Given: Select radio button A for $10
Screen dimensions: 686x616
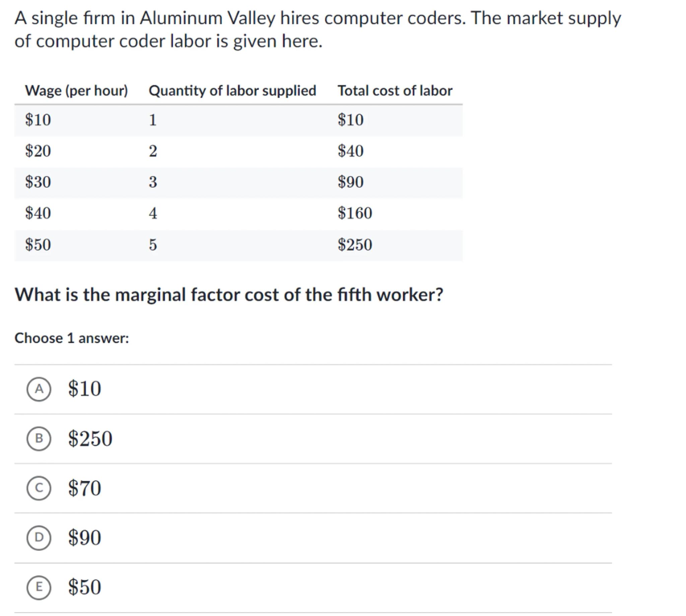Looking at the screenshot, I should point(39,389).
